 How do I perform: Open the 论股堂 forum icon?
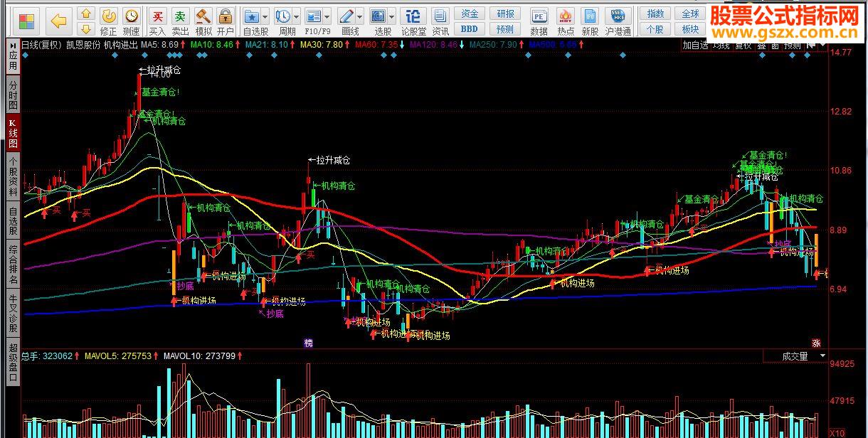[x=413, y=16]
